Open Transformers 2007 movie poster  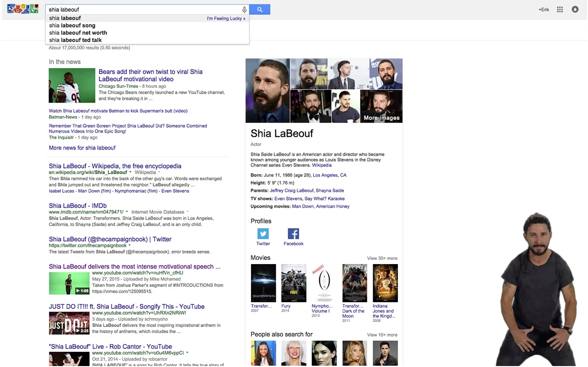[x=263, y=283]
